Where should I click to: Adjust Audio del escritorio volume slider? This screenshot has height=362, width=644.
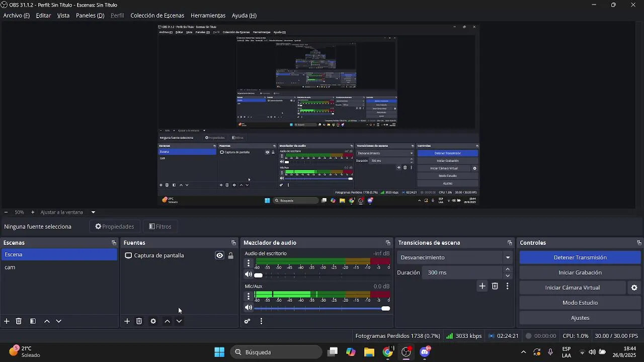[322, 276]
